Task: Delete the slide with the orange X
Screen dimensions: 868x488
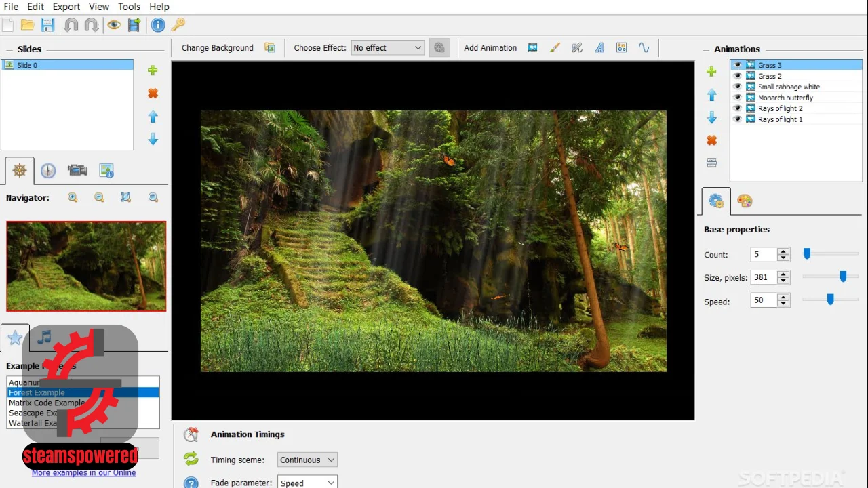Action: pyautogui.click(x=153, y=94)
